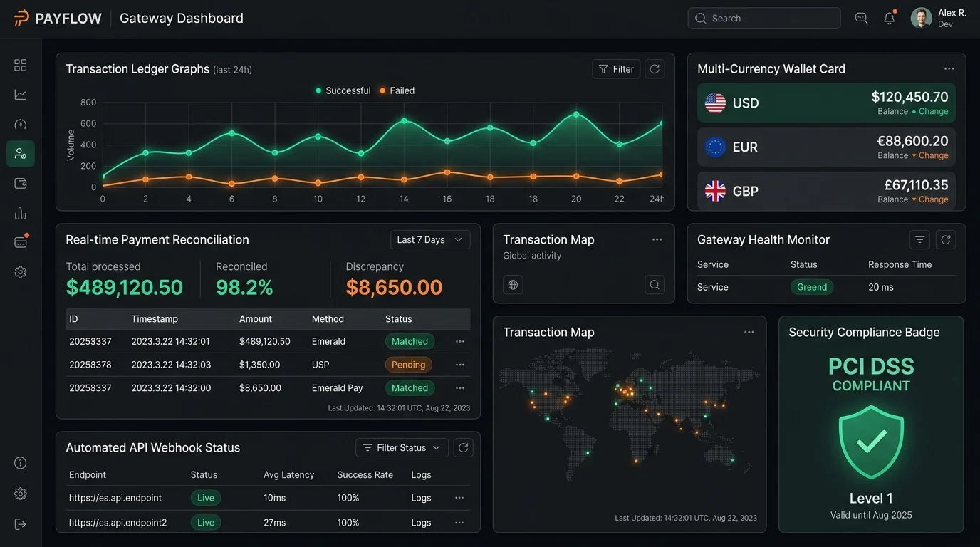Open the Last 7 Days dropdown
This screenshot has height=547, width=980.
click(430, 240)
